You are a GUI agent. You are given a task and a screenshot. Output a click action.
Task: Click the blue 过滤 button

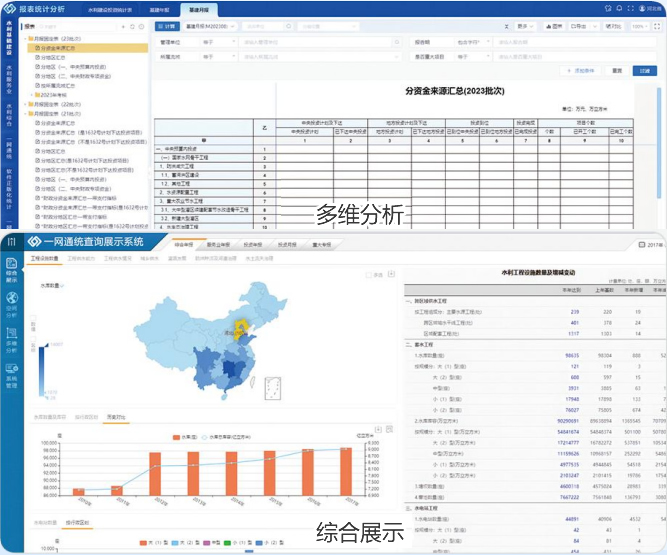coord(645,71)
